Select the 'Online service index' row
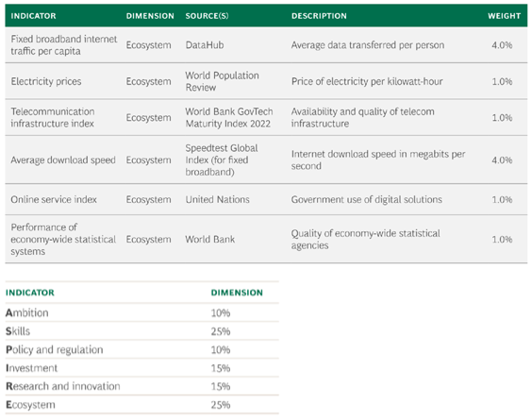The width and height of the screenshot is (532, 420). coord(266,199)
